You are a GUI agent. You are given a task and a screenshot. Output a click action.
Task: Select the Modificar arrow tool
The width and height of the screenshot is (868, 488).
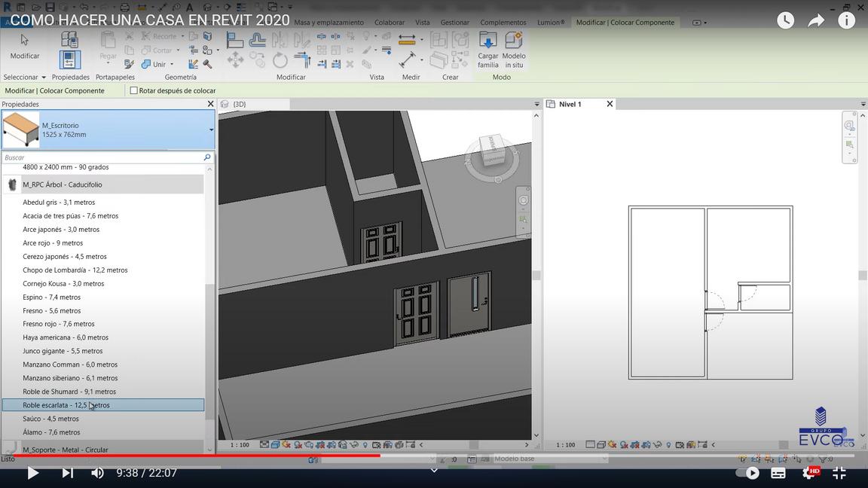[x=24, y=41]
